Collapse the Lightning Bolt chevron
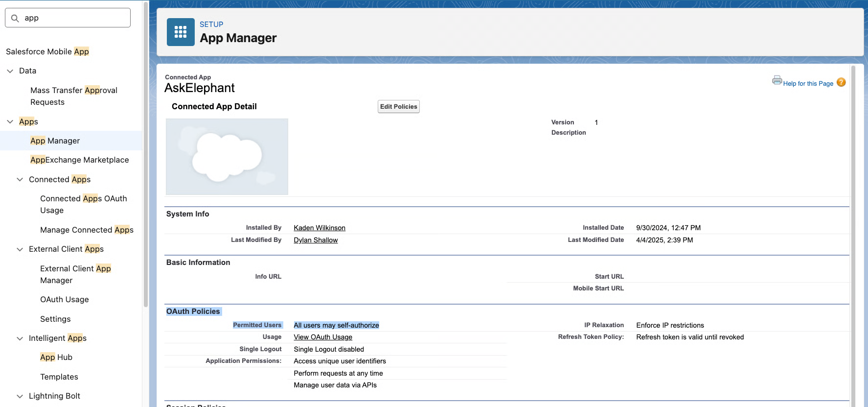 20,396
